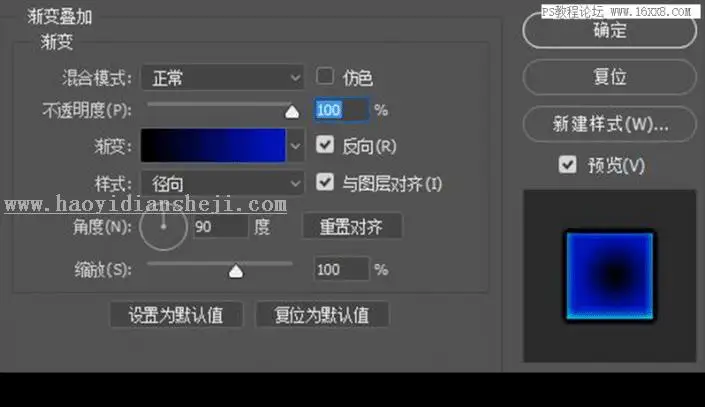Click the 角度(N) label text
Viewport: 705px width, 407px height.
pyautogui.click(x=102, y=227)
